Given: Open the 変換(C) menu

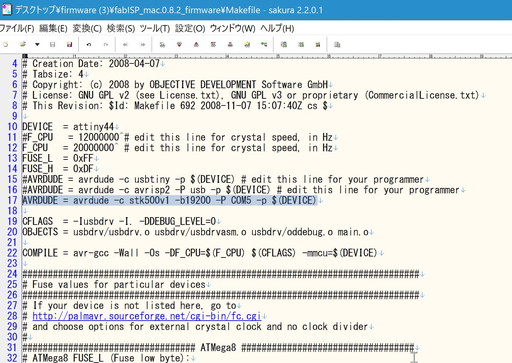Looking at the screenshot, I should click(87, 29).
